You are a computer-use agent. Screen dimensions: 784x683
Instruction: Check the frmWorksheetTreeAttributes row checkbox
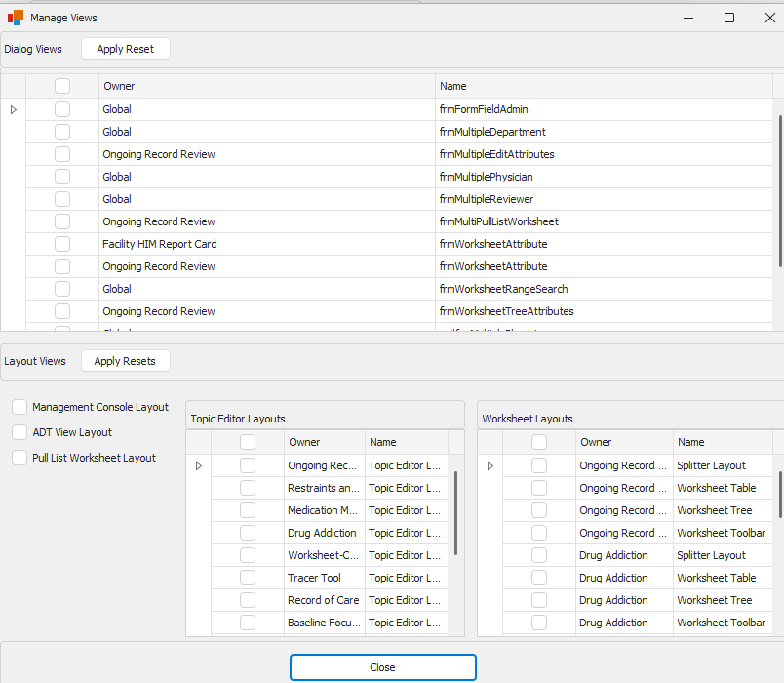click(x=62, y=311)
